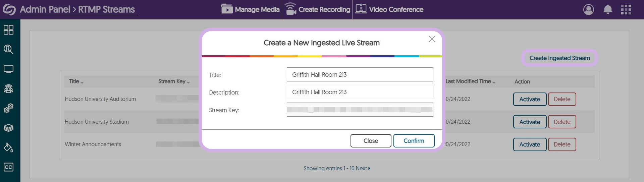This screenshot has width=644, height=182.
Task: Open Video Conference from top menu
Action: [389, 9]
